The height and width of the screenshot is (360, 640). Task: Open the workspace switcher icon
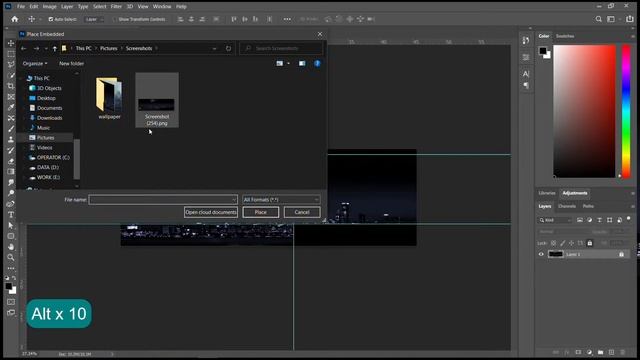click(x=611, y=19)
